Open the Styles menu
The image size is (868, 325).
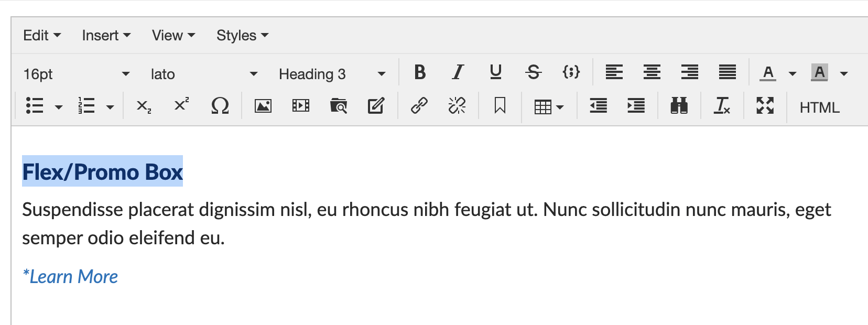coord(242,36)
